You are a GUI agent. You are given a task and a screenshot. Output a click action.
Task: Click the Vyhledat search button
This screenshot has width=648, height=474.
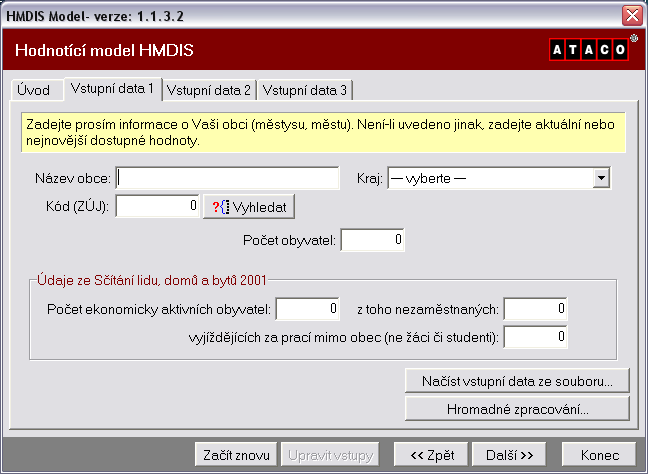(x=249, y=207)
